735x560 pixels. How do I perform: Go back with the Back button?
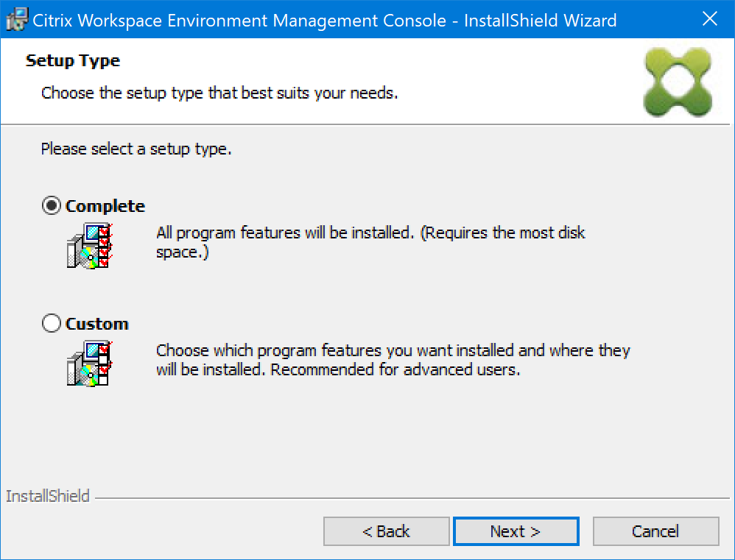[386, 531]
